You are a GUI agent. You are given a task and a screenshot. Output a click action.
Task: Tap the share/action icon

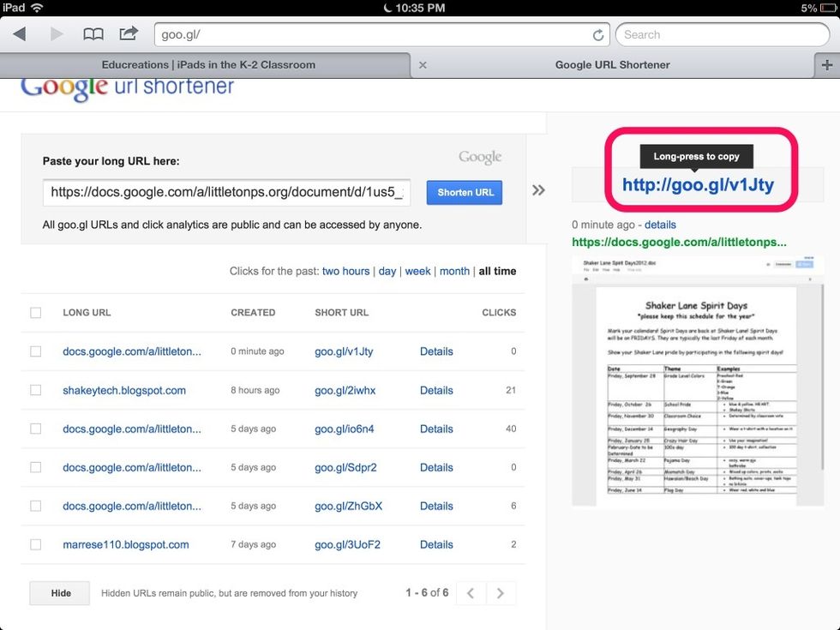tap(129, 33)
